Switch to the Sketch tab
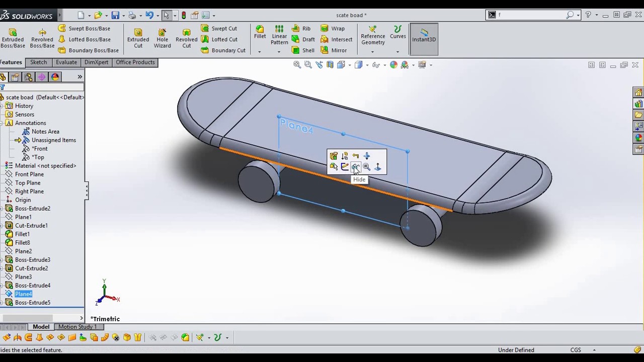The width and height of the screenshot is (644, 362). tap(38, 62)
